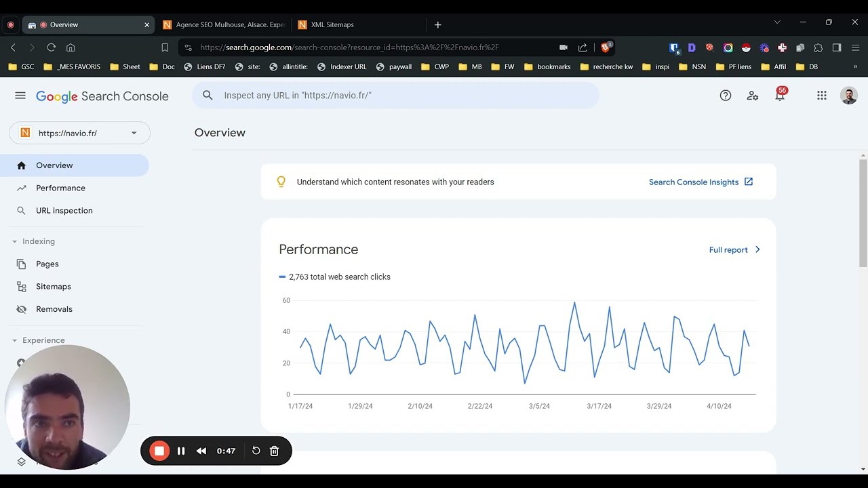
Task: Click the site settings icon in address bar
Action: [189, 47]
